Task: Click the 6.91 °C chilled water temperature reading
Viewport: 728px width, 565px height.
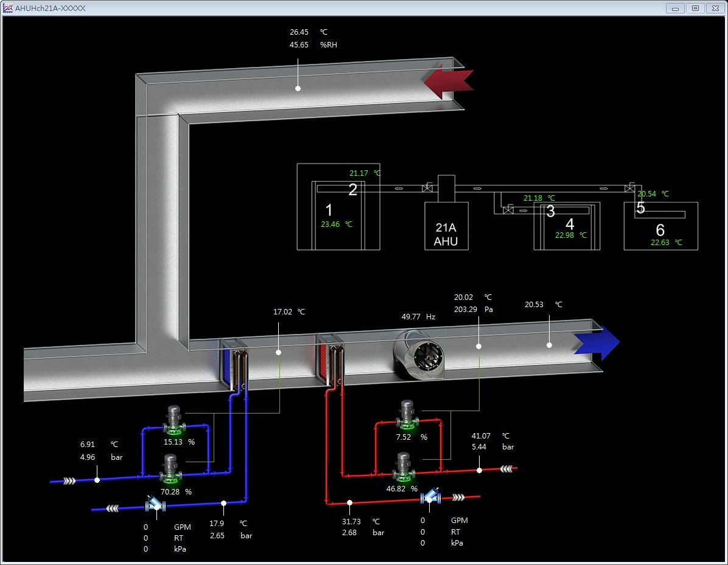Action: [88, 445]
